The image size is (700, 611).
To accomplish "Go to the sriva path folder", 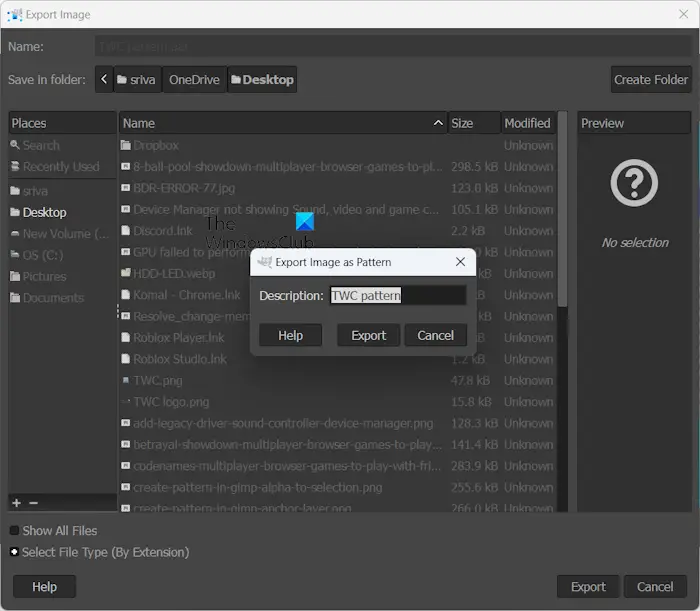I will pos(137,79).
